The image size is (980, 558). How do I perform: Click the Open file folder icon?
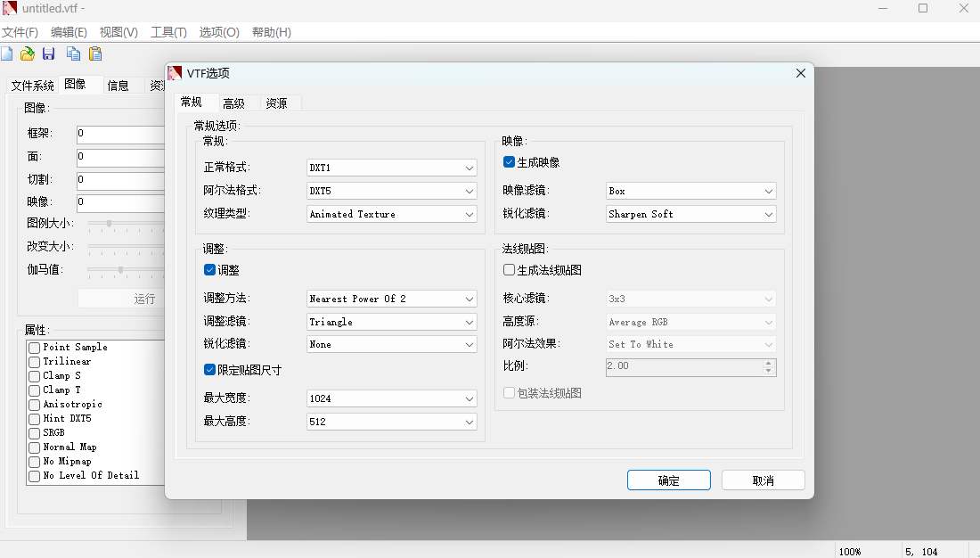(28, 54)
